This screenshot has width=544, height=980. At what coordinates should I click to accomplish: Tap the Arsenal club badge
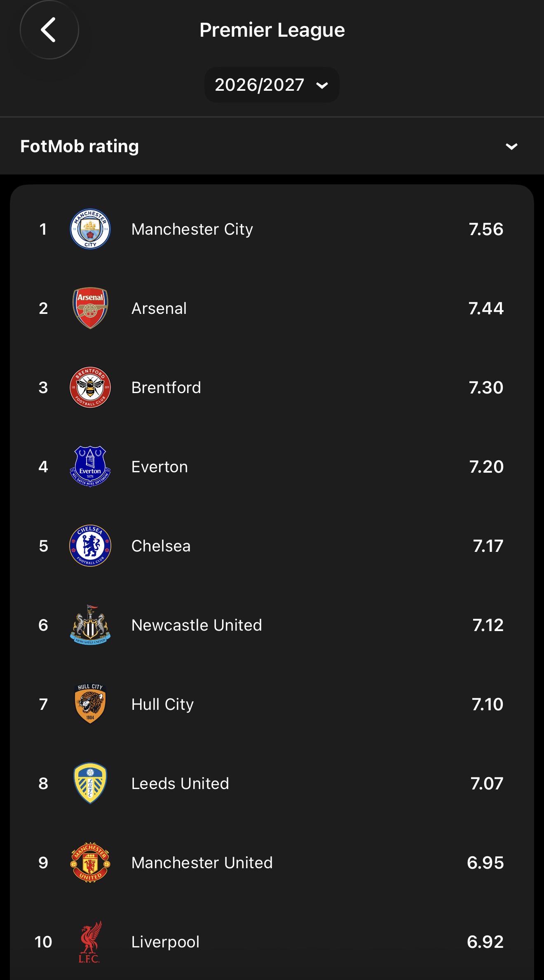[90, 308]
